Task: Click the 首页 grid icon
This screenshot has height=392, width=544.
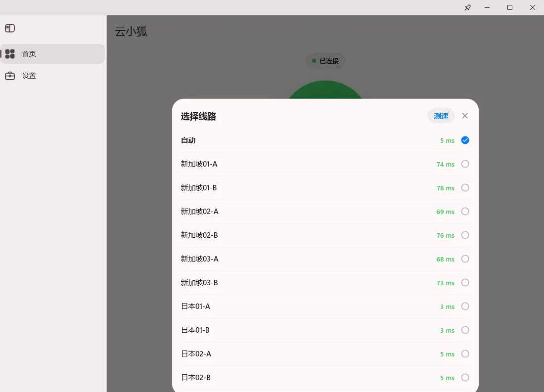Action: point(10,54)
